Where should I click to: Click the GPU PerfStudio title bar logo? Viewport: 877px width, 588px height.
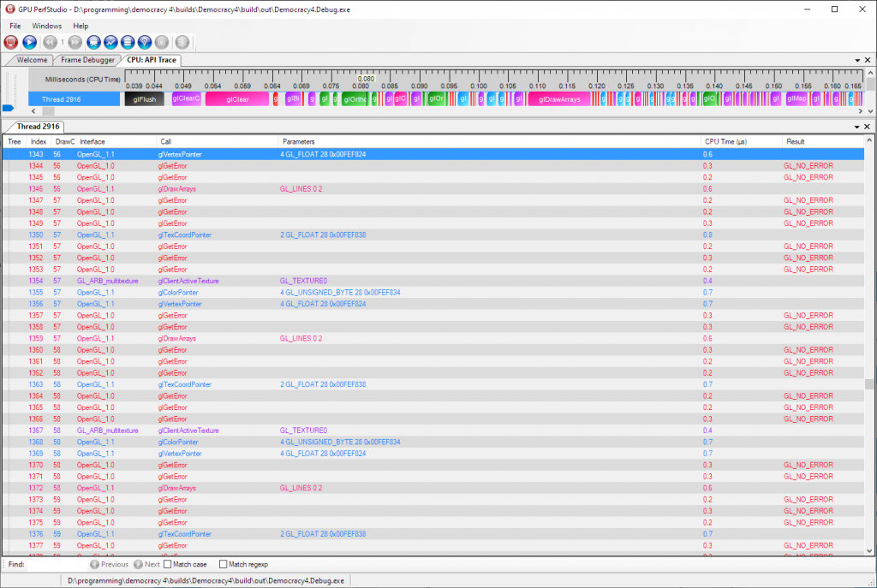[x=9, y=9]
